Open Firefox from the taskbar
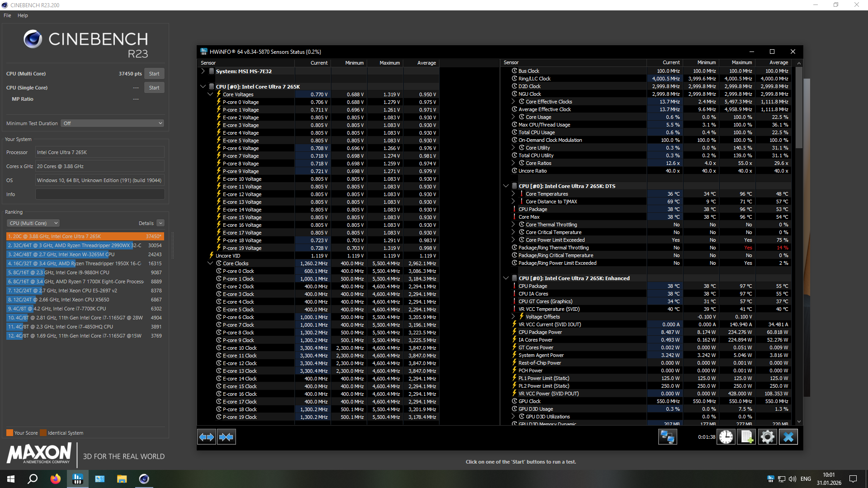Image resolution: width=868 pixels, height=488 pixels. [x=55, y=479]
